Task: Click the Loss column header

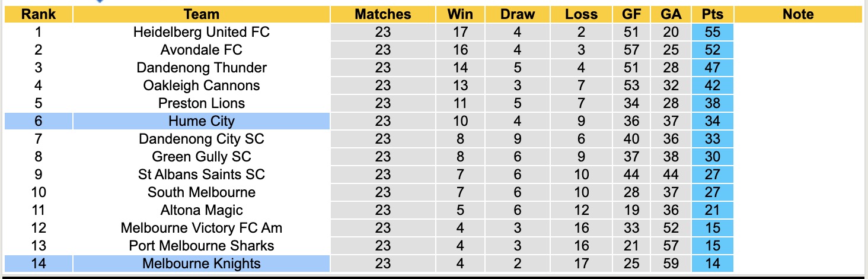Action: (581, 14)
